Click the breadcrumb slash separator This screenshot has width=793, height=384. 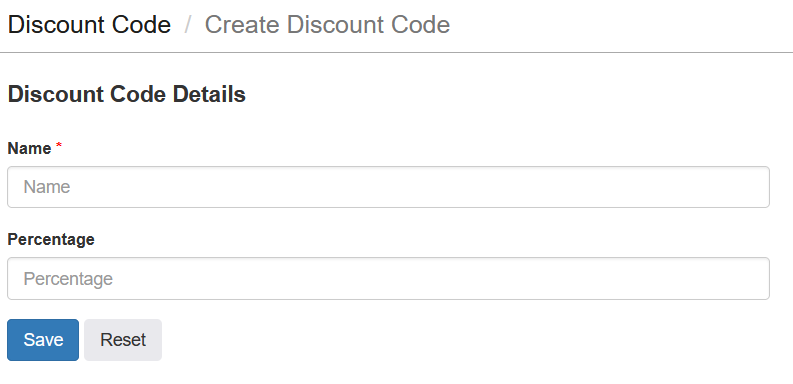[188, 25]
